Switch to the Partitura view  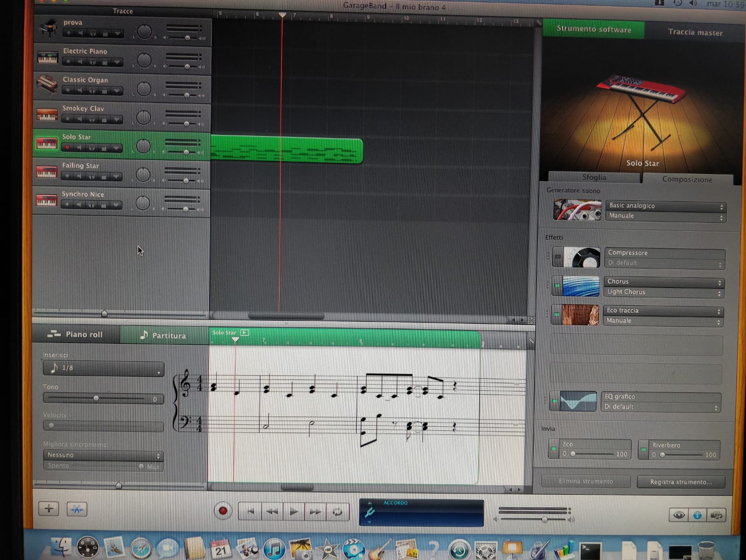click(x=164, y=335)
